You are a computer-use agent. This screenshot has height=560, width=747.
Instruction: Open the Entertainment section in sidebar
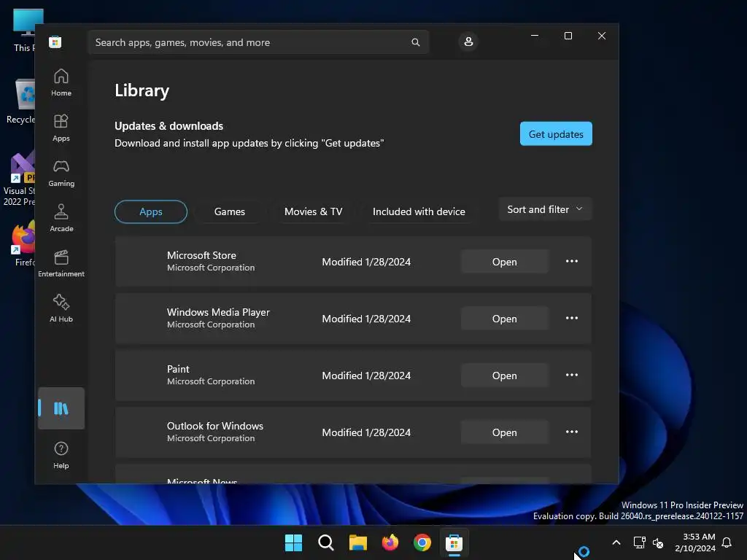point(61,263)
